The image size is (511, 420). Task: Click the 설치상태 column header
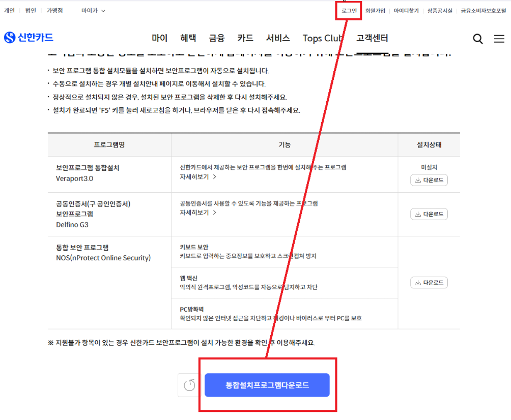coord(429,145)
